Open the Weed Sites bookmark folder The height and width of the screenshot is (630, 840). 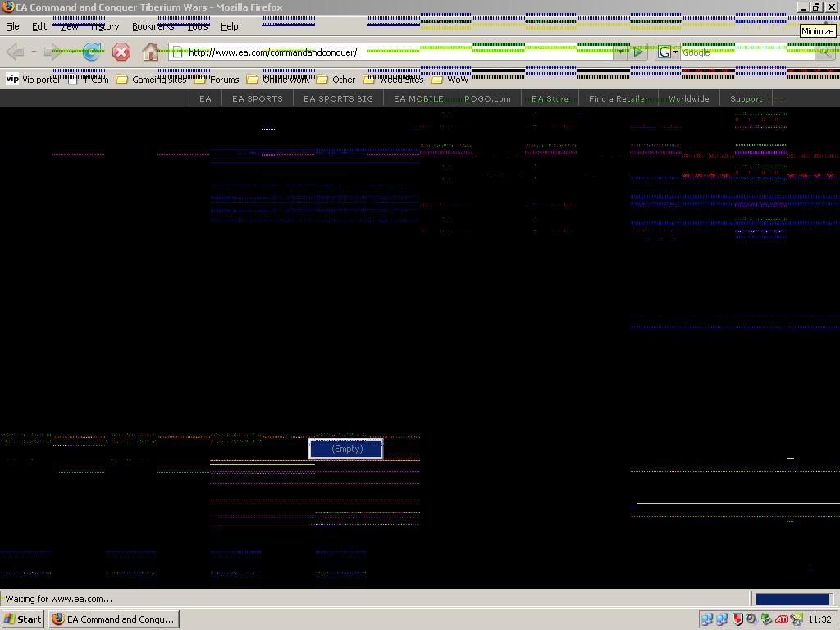[x=393, y=80]
